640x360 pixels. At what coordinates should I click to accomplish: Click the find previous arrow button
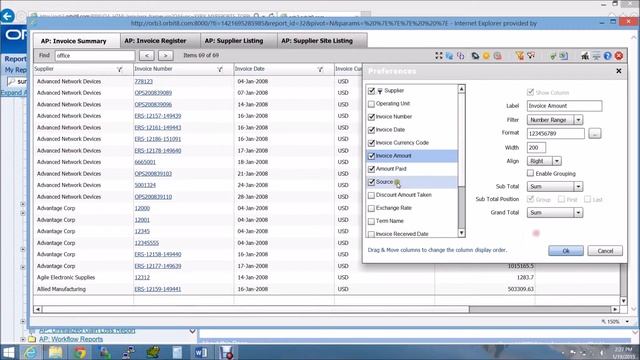(147, 56)
